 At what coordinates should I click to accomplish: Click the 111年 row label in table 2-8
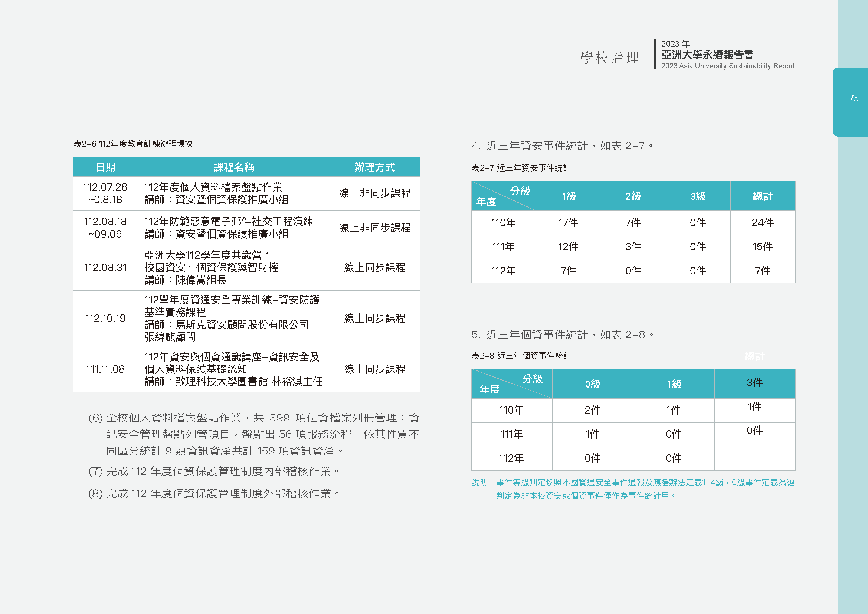click(511, 434)
